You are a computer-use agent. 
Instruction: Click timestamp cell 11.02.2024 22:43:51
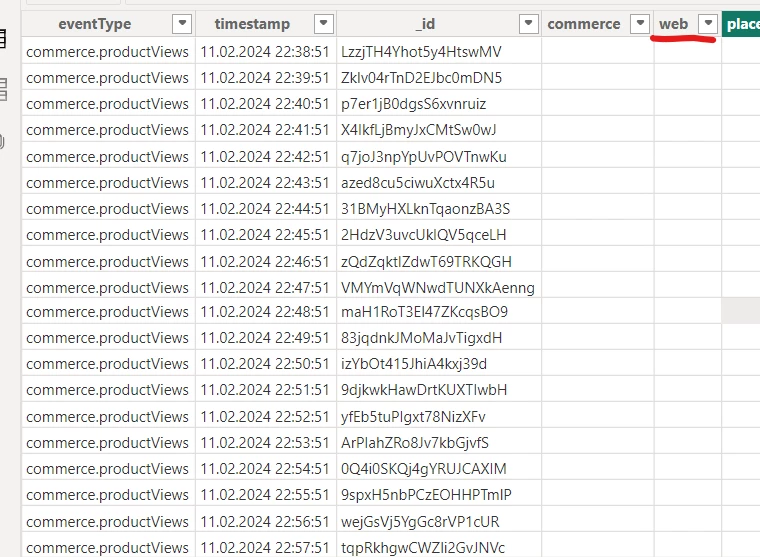point(266,183)
